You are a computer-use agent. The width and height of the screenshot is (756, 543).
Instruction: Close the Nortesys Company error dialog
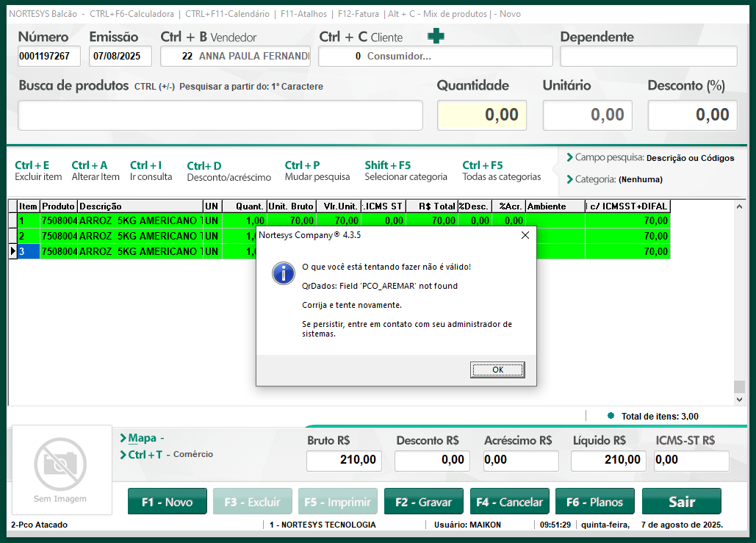pyautogui.click(x=525, y=236)
